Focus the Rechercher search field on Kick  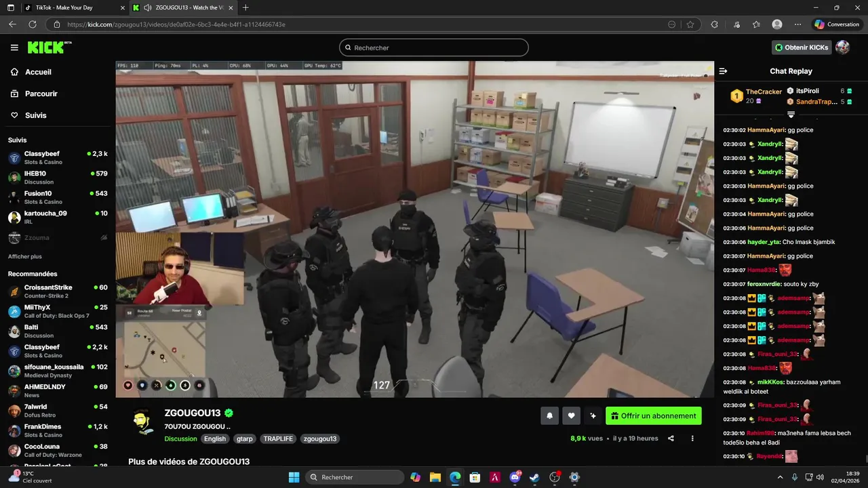(434, 47)
